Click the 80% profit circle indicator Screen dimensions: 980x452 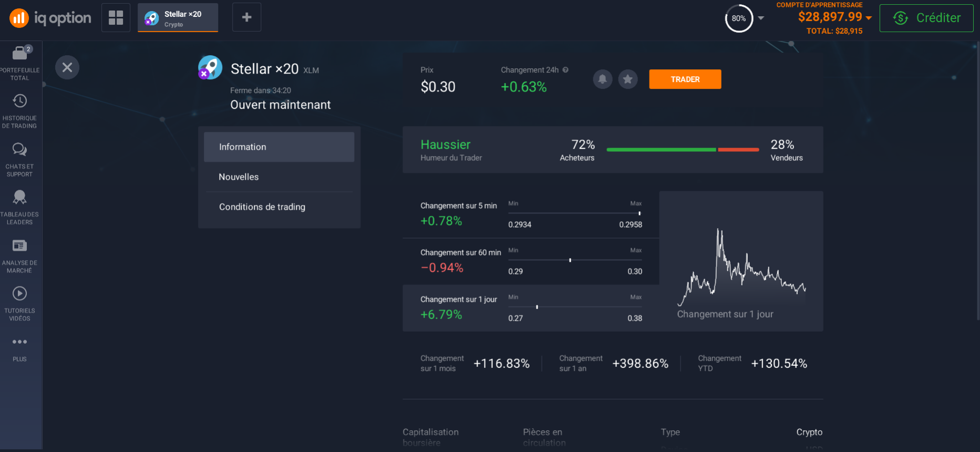[x=739, y=18]
